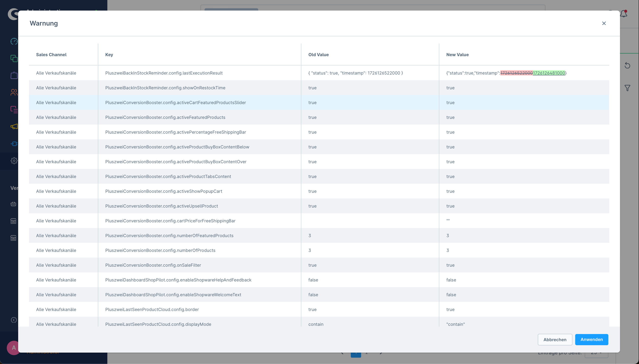639x364 pixels.
Task: Select the cartPriceForFreeShippingBar key cell
Action: pyautogui.click(x=199, y=220)
